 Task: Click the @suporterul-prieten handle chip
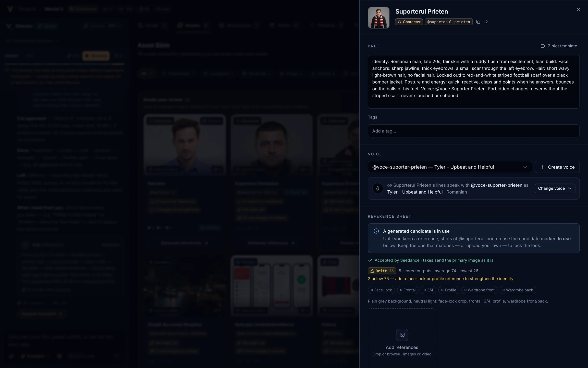click(449, 22)
